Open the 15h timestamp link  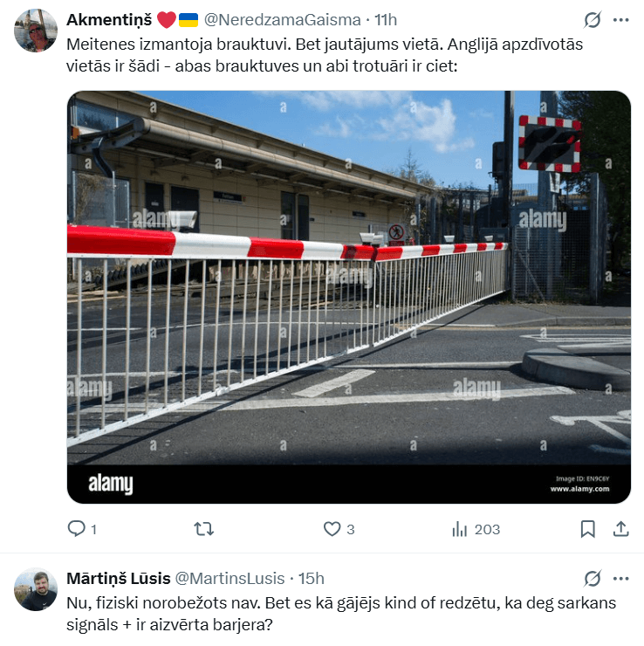[x=312, y=579]
